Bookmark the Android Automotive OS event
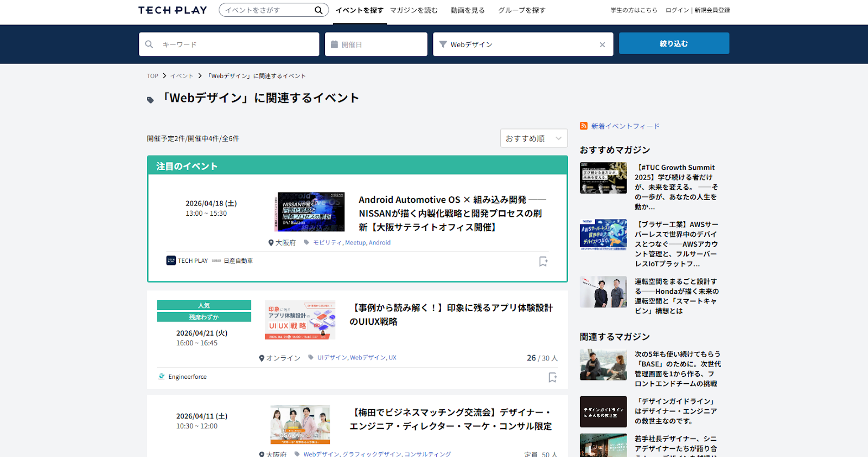Screen dimensions: 868x457 (543, 262)
